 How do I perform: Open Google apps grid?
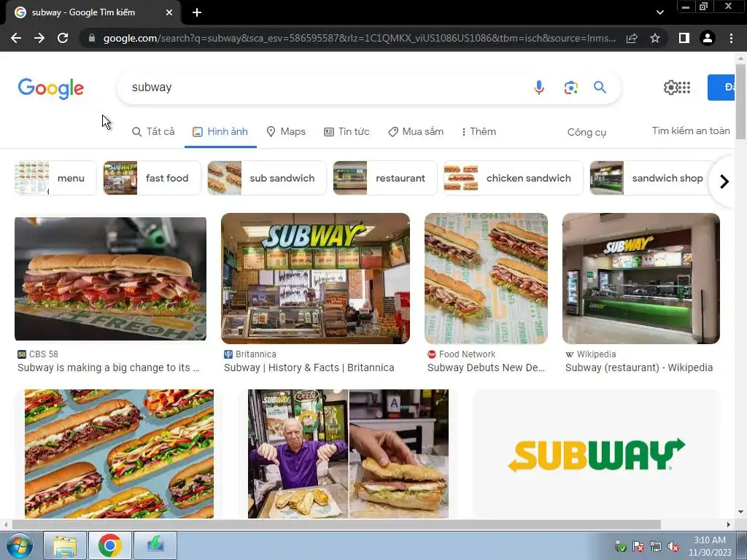point(684,87)
